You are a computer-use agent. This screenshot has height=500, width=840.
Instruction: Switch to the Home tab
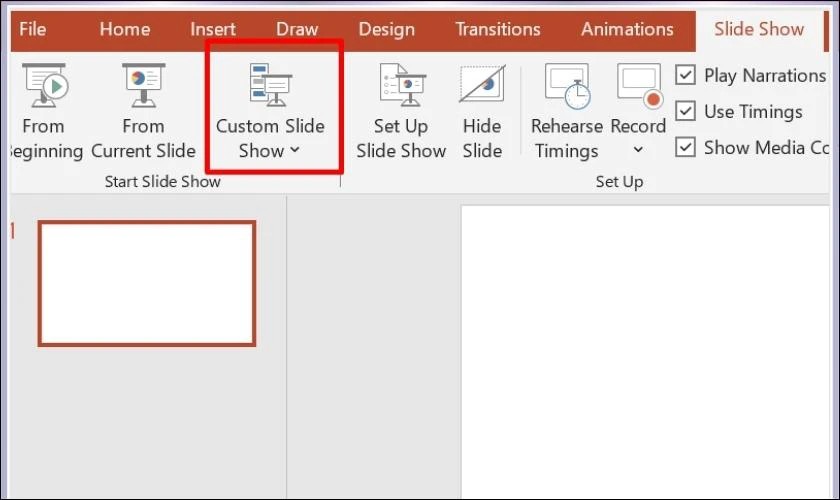(125, 29)
